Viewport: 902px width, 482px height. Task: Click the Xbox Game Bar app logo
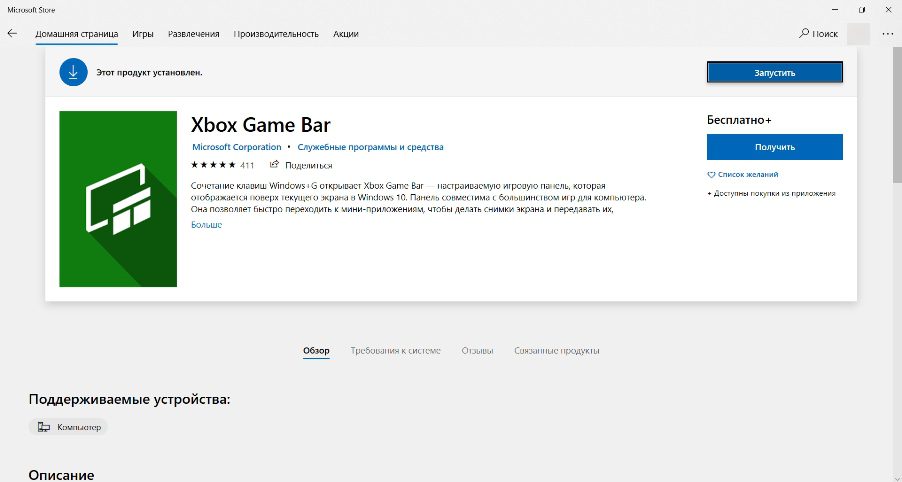(118, 199)
